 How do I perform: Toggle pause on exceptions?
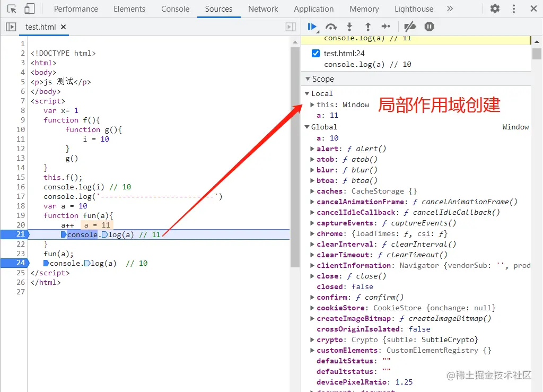(x=429, y=27)
